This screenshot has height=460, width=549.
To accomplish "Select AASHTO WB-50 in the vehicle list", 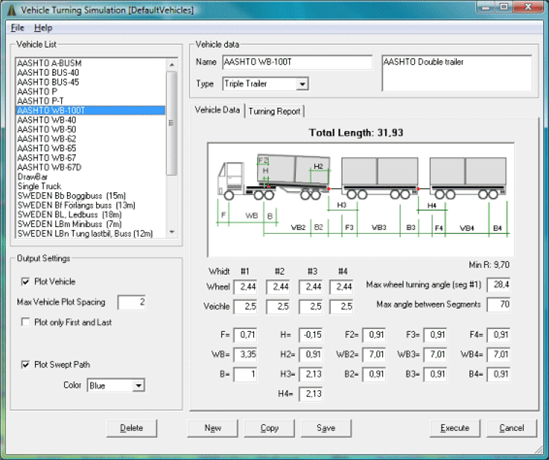I will tap(91, 130).
